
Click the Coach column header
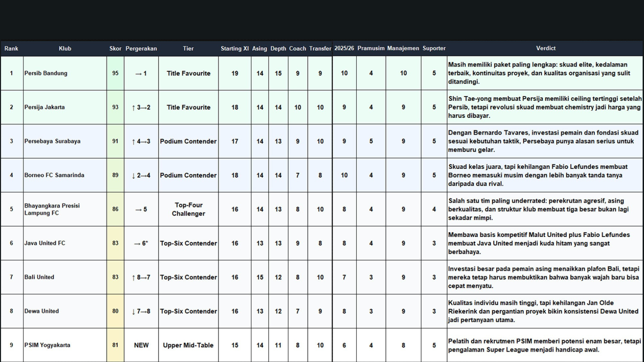click(298, 49)
